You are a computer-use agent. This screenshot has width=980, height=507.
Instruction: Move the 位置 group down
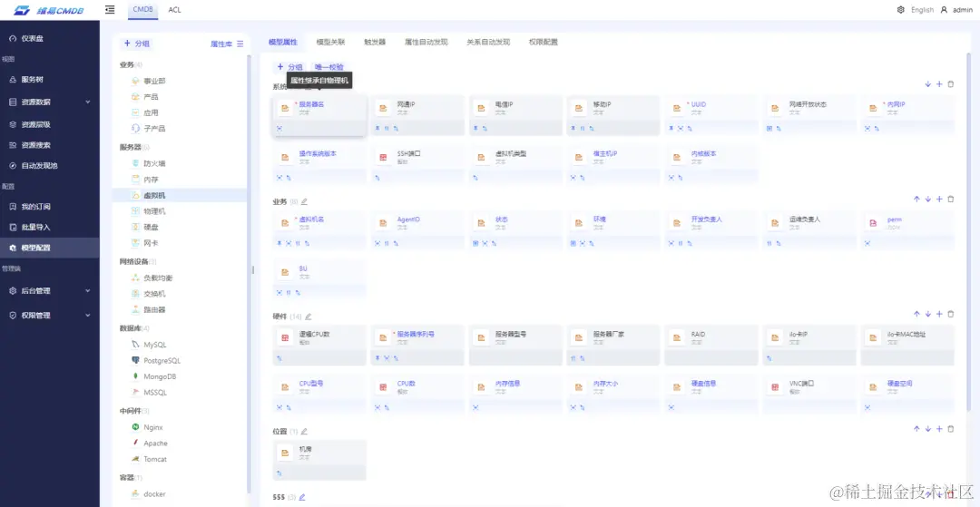[x=928, y=428]
